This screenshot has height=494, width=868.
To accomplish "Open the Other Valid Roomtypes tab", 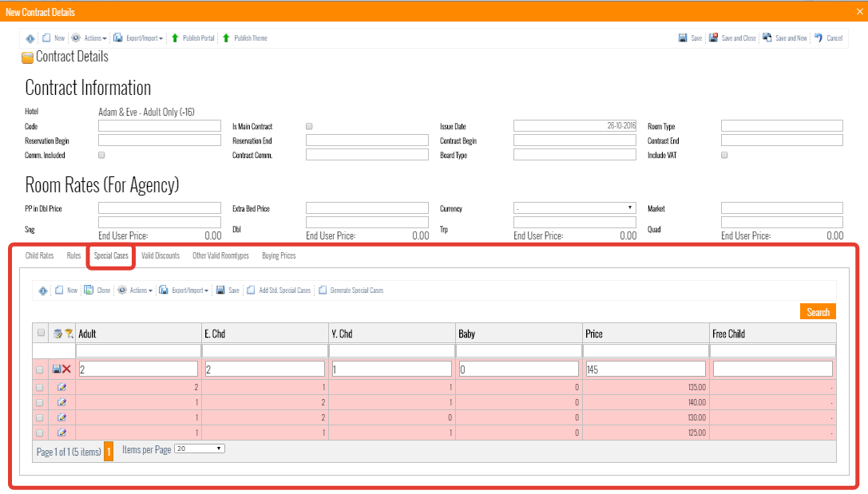I will tap(221, 255).
